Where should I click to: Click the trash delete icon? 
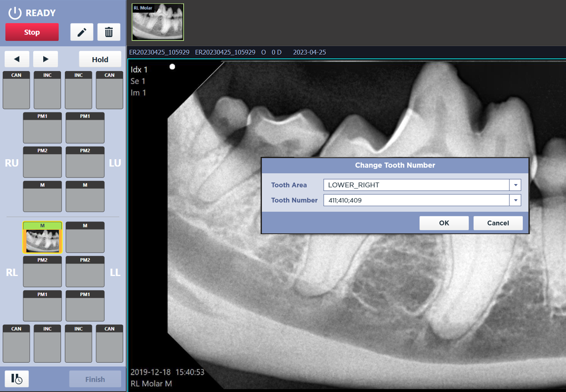point(109,32)
